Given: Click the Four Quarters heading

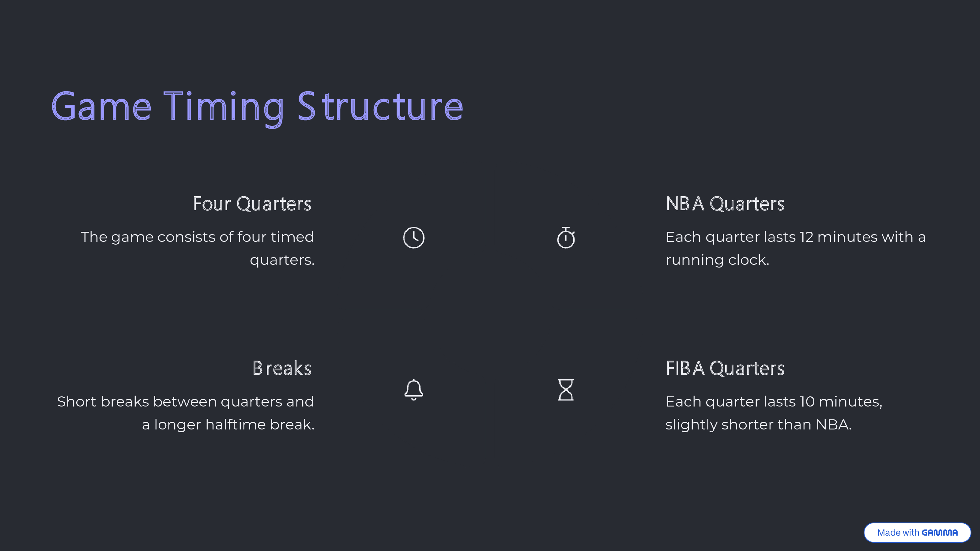Looking at the screenshot, I should [x=252, y=204].
